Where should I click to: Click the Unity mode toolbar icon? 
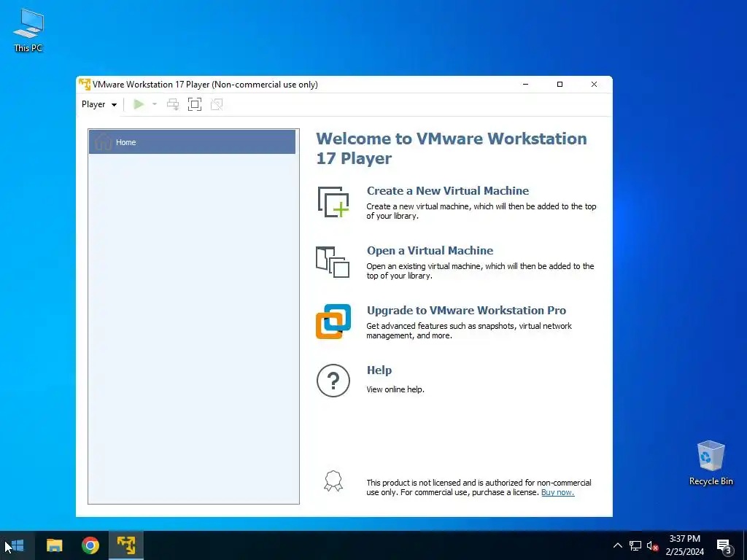(x=217, y=104)
